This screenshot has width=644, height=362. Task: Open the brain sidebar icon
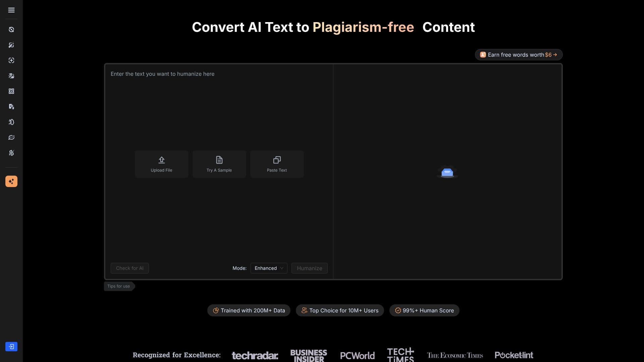[x=11, y=122]
